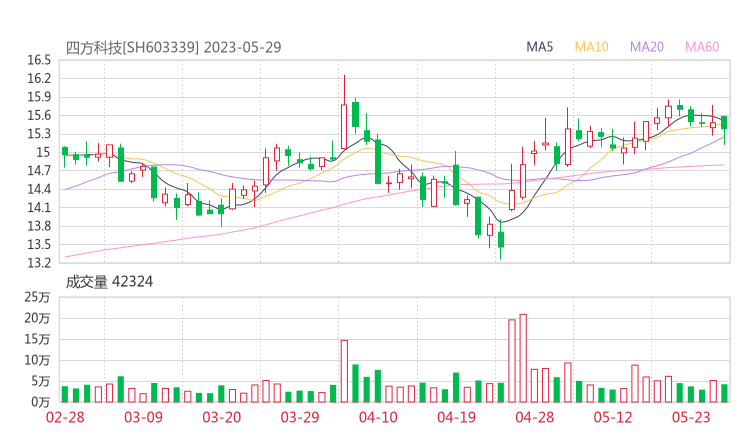Click the MA20 legend label
This screenshot has width=740, height=440.
click(x=647, y=47)
